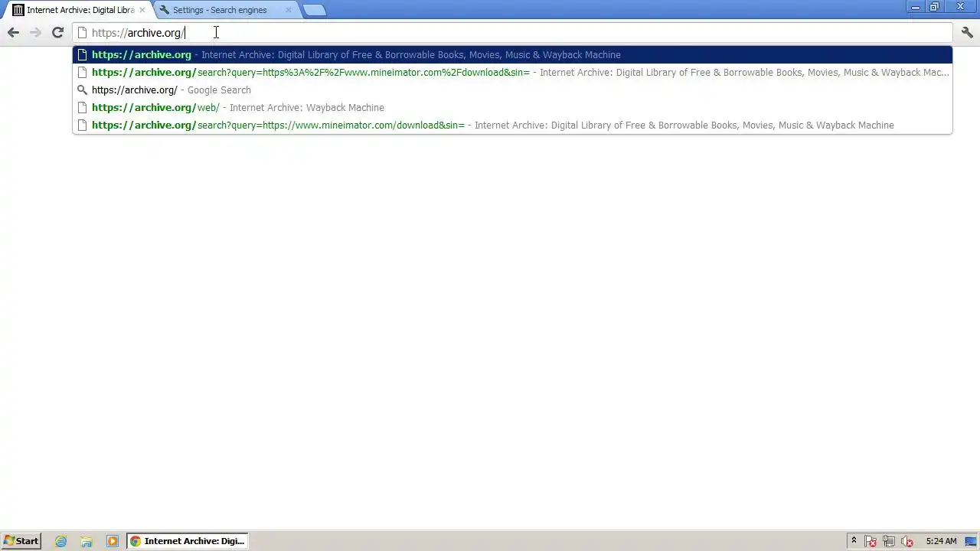The image size is (980, 551).
Task: Open the Windows Start menu
Action: coord(21,541)
